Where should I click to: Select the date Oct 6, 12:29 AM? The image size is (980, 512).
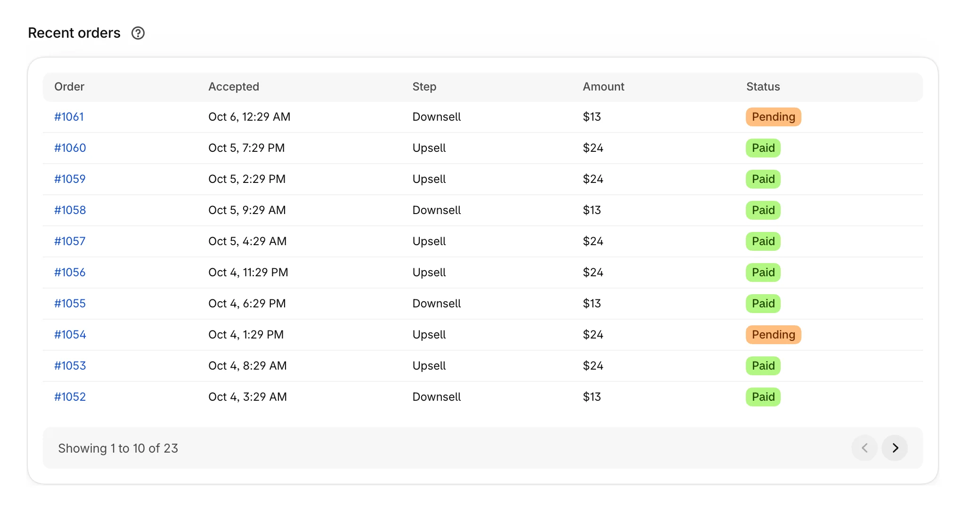click(249, 117)
